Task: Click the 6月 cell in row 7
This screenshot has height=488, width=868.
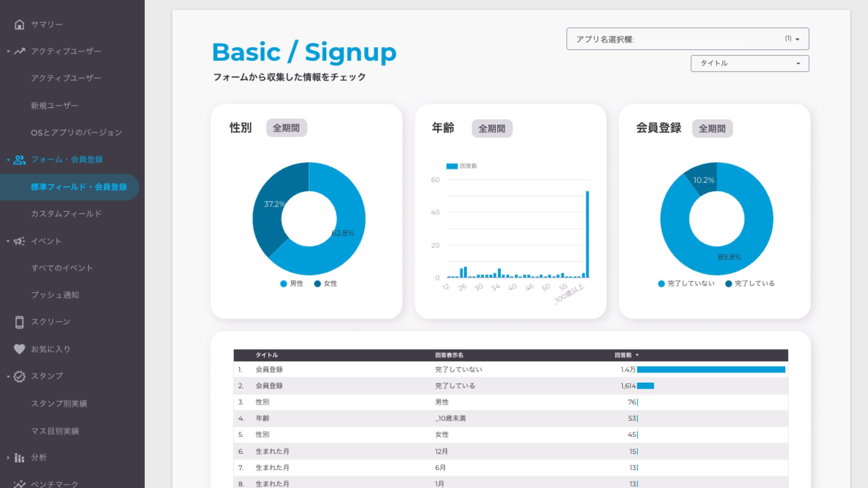Action: click(x=440, y=468)
